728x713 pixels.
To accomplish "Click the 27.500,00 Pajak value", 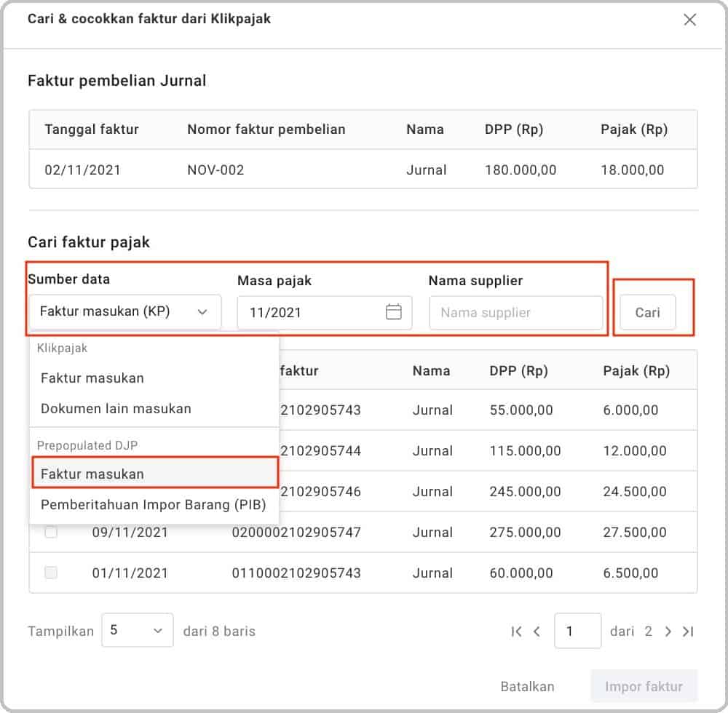I will (x=635, y=532).
